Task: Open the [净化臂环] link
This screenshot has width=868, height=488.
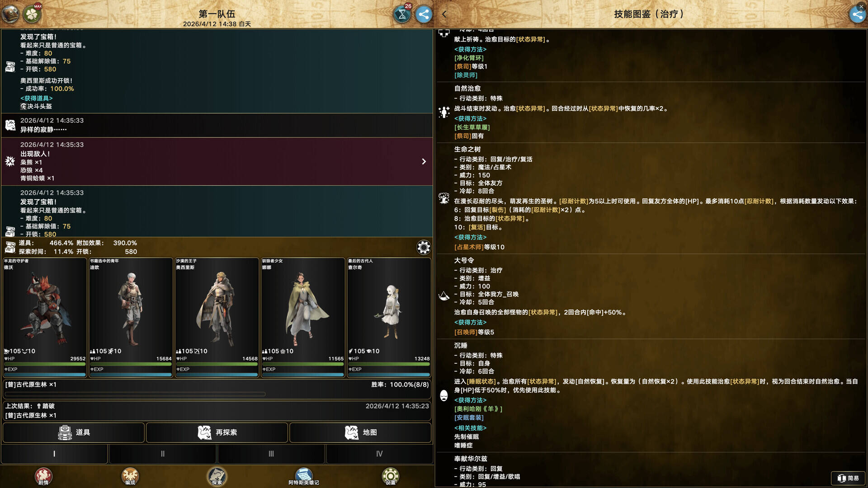Action: (469, 58)
